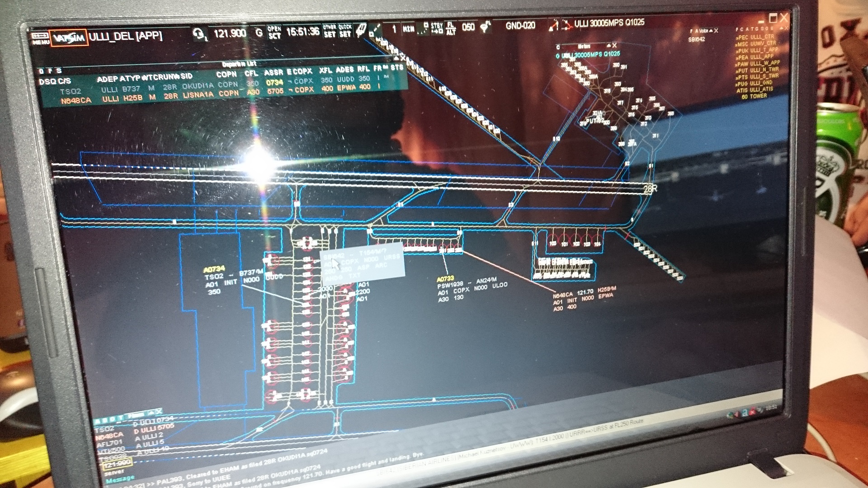Select 60 TOWER in controller list
The image size is (868, 488).
(754, 96)
